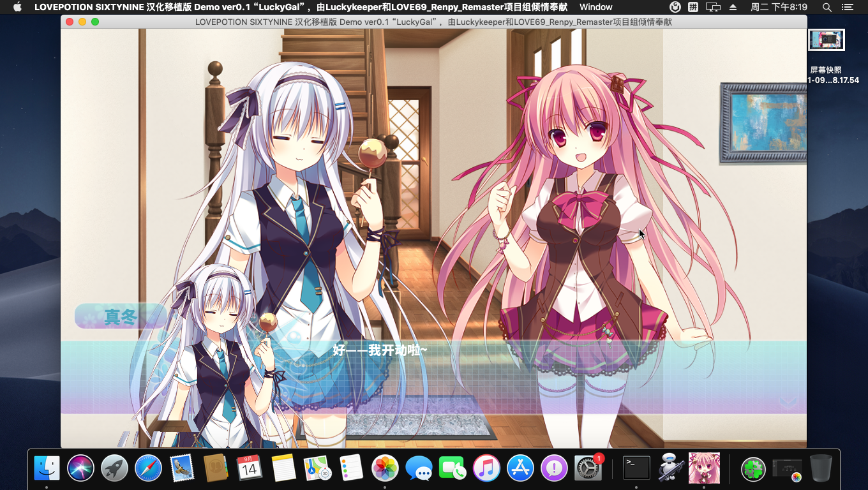
Task: Minimize the game window with yellow button
Action: 82,22
